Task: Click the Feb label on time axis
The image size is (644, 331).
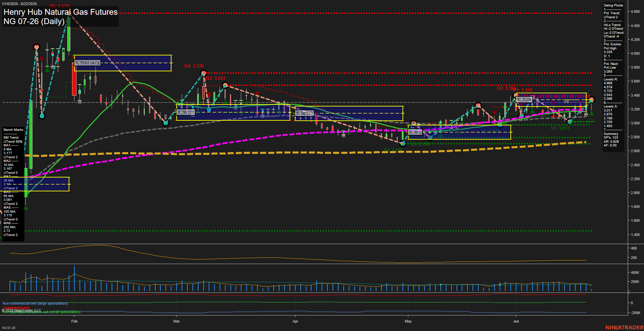Action: 74,321
